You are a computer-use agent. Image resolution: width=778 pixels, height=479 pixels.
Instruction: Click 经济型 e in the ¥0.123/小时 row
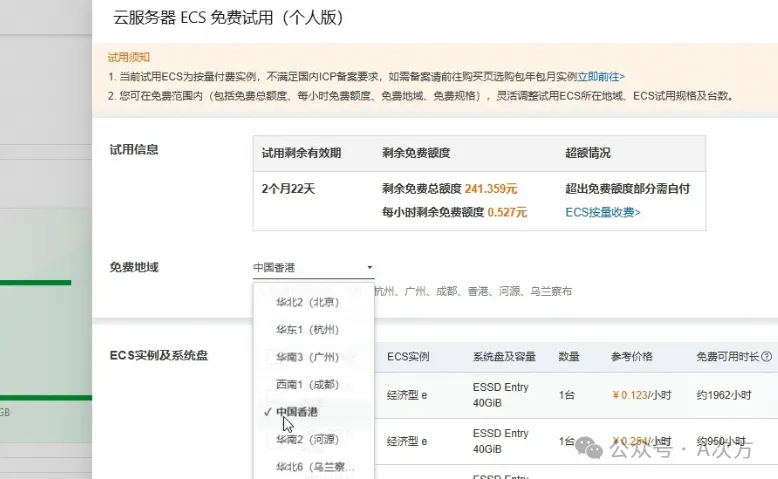tap(407, 395)
